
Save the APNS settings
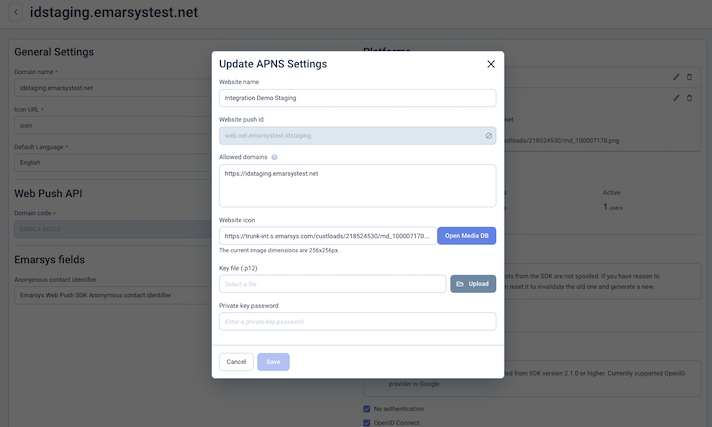coord(273,362)
